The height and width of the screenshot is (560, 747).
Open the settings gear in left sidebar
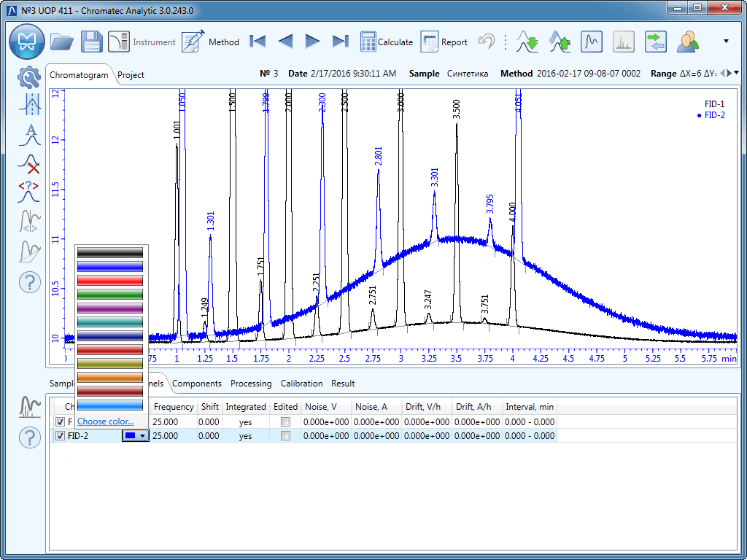point(28,77)
